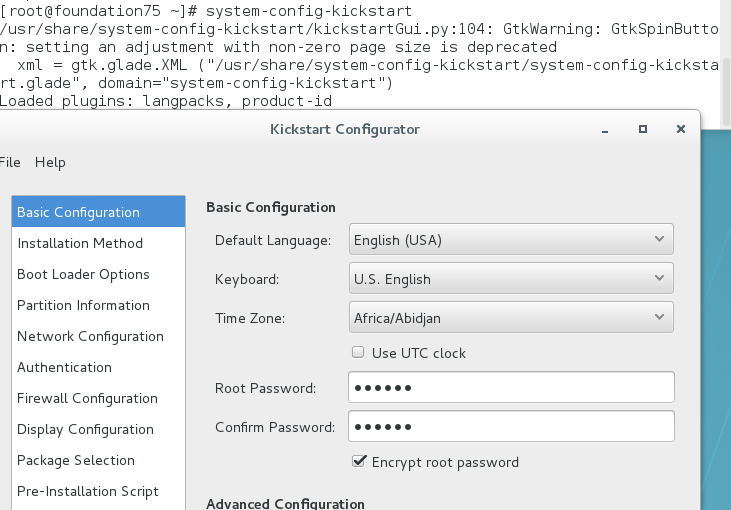Screen dimensions: 731x510
Task: Open Time Zone dropdown
Action: pyautogui.click(x=511, y=317)
